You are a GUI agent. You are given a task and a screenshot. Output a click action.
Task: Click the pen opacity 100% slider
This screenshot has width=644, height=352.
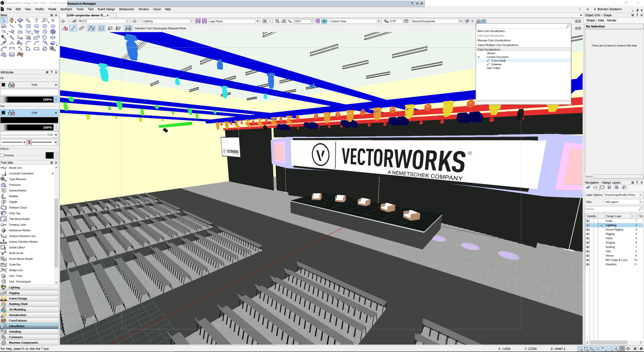point(27,127)
